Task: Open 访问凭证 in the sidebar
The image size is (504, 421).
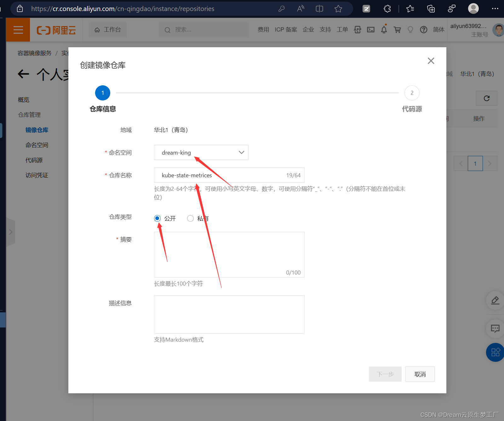Action: (x=37, y=175)
